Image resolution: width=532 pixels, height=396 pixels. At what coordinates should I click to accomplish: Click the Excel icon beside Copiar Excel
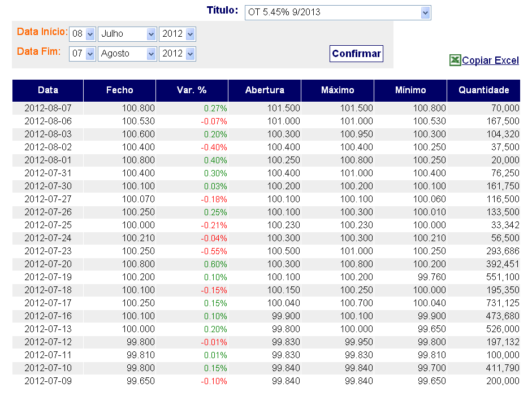(455, 60)
